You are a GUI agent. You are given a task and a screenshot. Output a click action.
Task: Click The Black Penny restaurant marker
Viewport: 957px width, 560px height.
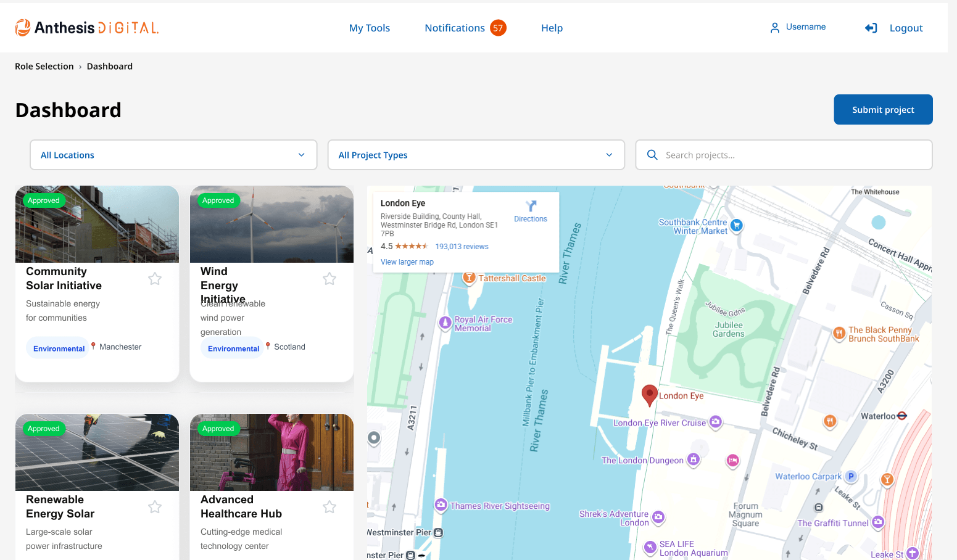[839, 334]
